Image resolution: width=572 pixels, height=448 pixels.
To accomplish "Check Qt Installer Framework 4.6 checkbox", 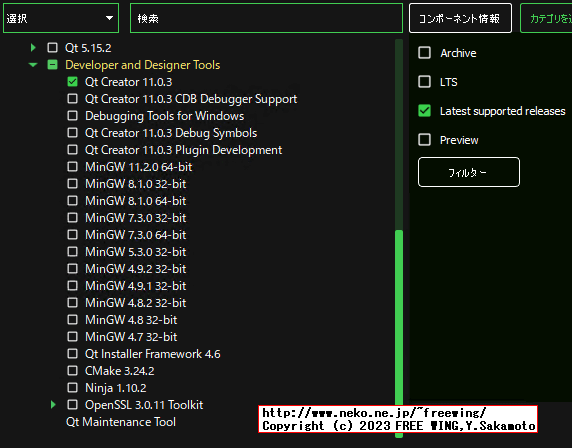I will tap(73, 354).
